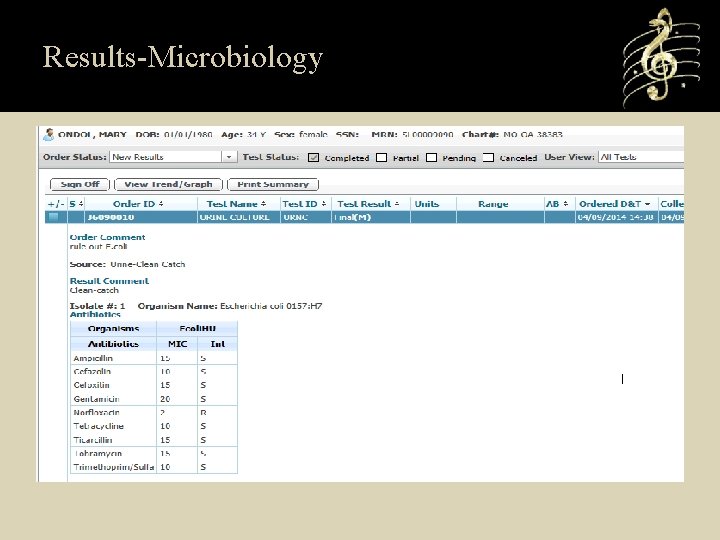The width and height of the screenshot is (720, 540).
Task: Sort by Test ID column header
Action: click(x=304, y=204)
